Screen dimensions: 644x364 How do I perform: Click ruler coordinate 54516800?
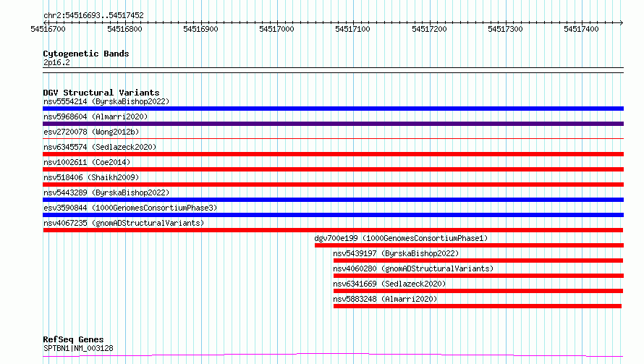point(124,29)
